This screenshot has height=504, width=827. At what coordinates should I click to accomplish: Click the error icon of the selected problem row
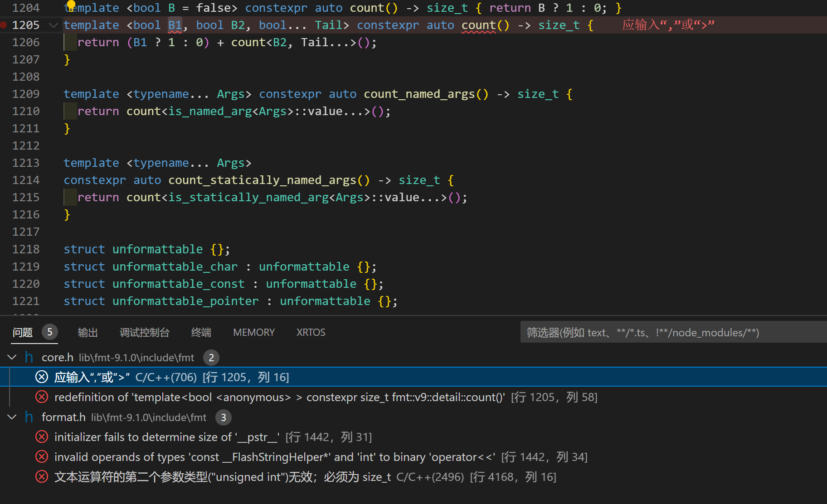[x=42, y=377]
